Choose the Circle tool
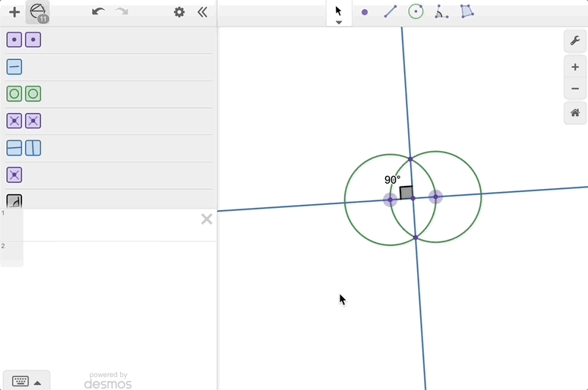588x390 pixels. click(416, 12)
